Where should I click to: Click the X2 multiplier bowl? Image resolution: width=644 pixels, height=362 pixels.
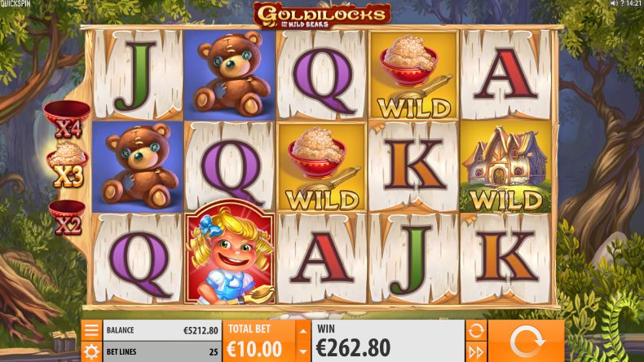[x=67, y=218]
